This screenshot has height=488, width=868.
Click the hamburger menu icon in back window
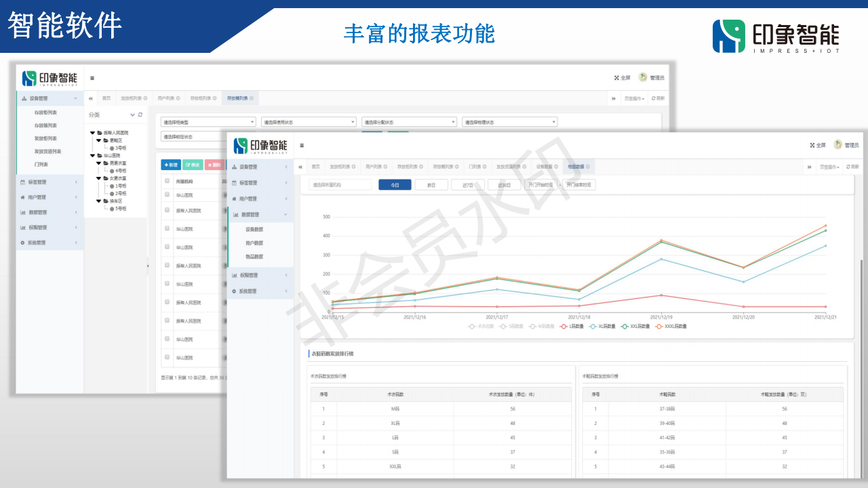click(92, 78)
